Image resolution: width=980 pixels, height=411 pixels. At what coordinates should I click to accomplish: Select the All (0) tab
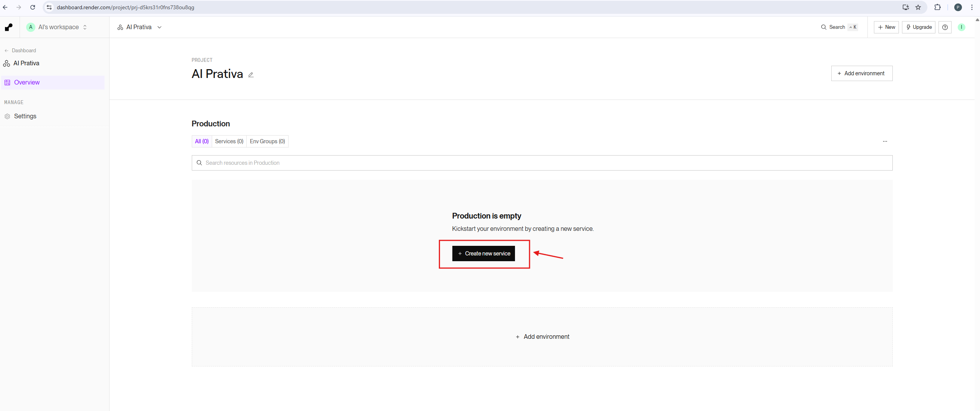click(x=202, y=141)
